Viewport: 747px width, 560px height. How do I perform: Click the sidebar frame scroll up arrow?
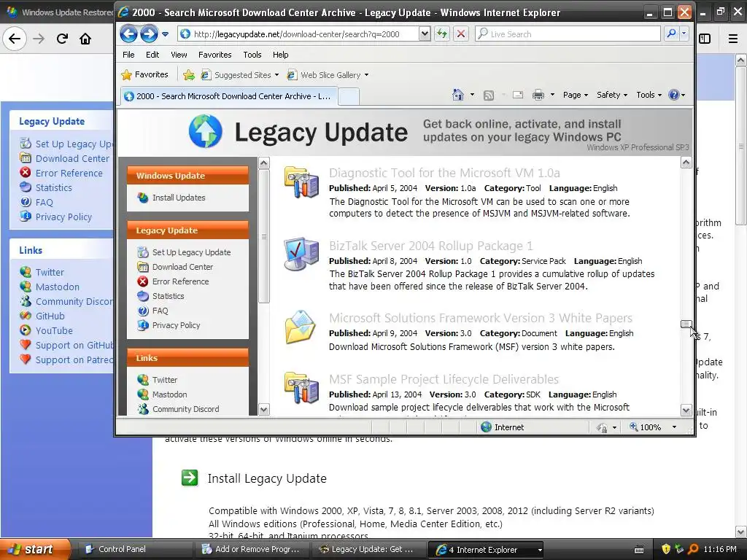point(263,163)
